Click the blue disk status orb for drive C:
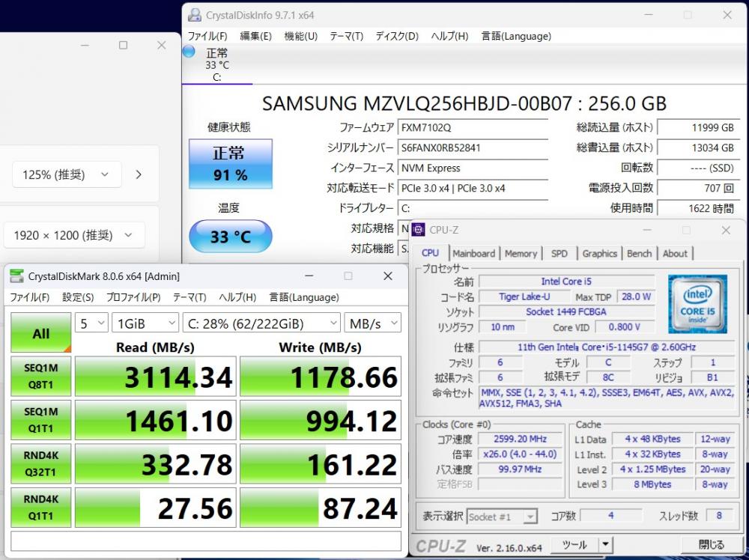This screenshot has height=560, width=749. coord(189,52)
